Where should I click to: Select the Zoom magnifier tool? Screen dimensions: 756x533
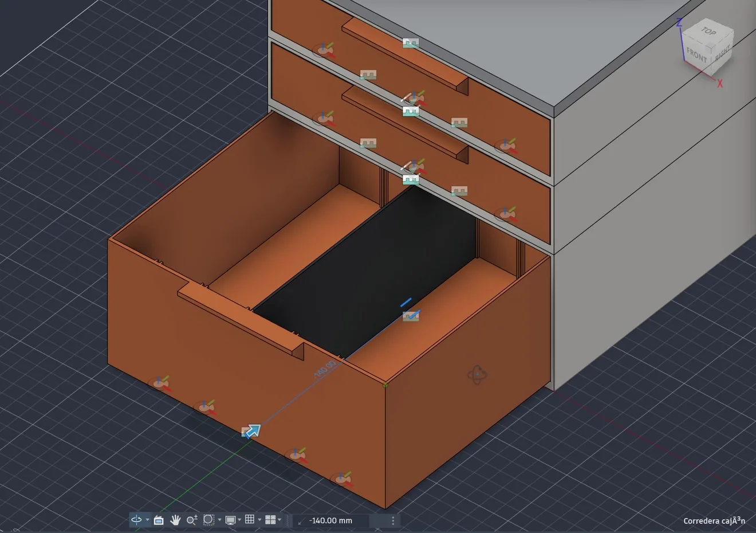(192, 520)
